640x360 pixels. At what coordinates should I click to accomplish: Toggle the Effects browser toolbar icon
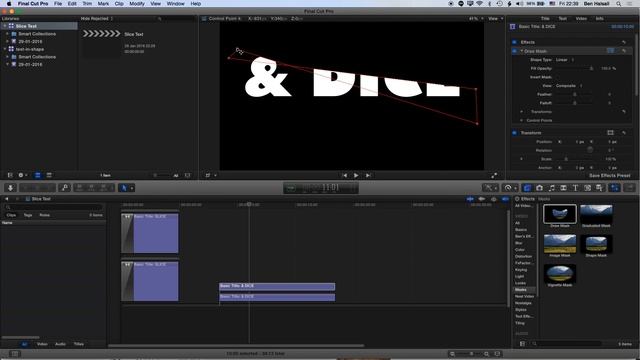tap(527, 188)
